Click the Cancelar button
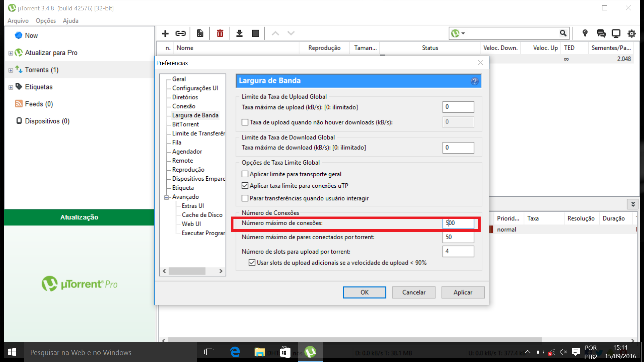 coord(414,292)
